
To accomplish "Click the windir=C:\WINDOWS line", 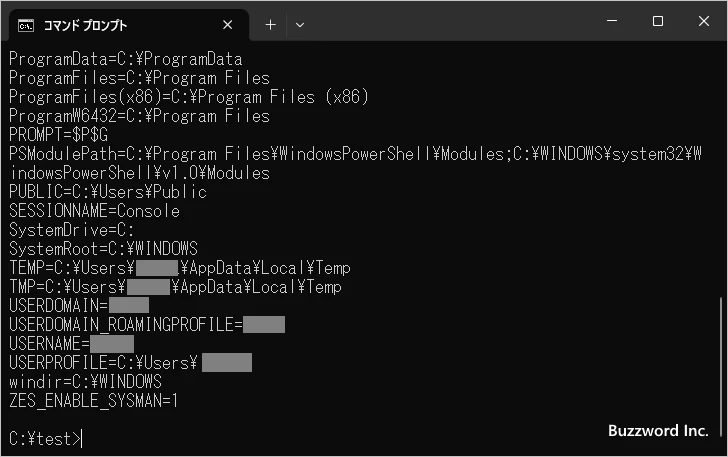I will 85,382.
